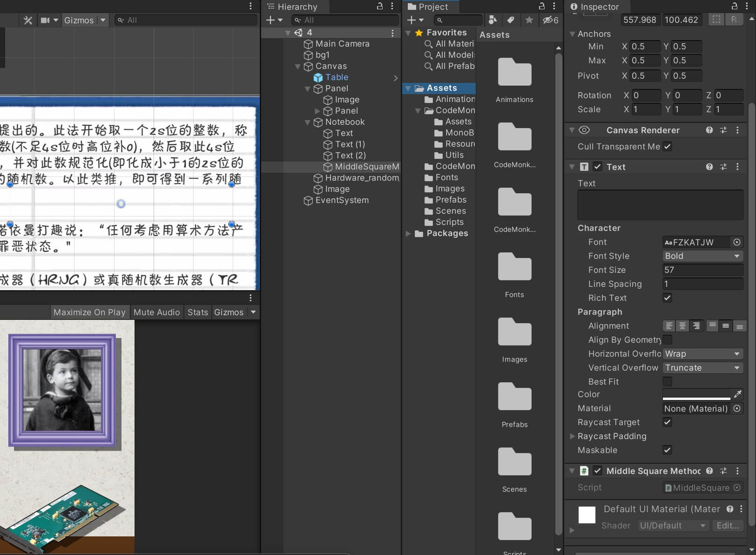756x555 pixels.
Task: Disable the Text component enable checkbox
Action: coord(598,167)
